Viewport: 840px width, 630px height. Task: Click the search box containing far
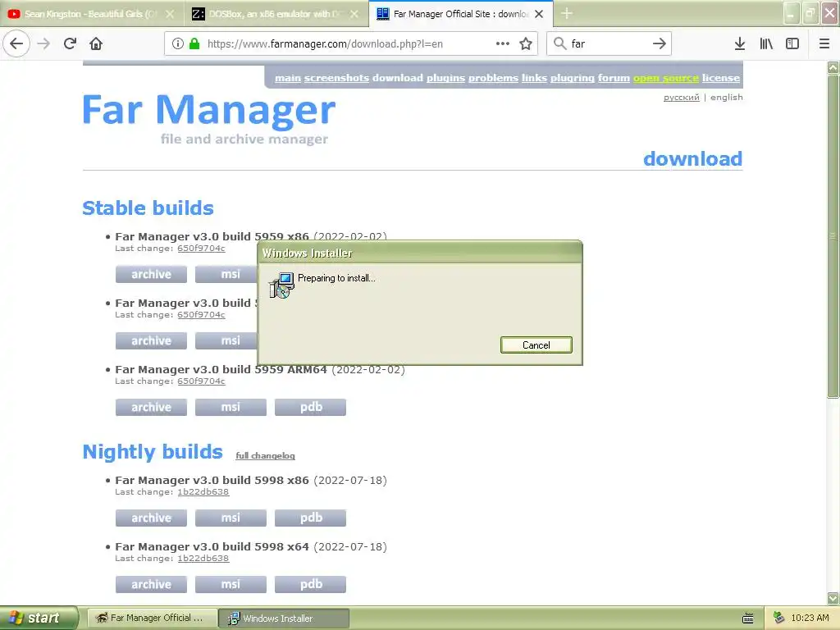[x=609, y=43]
